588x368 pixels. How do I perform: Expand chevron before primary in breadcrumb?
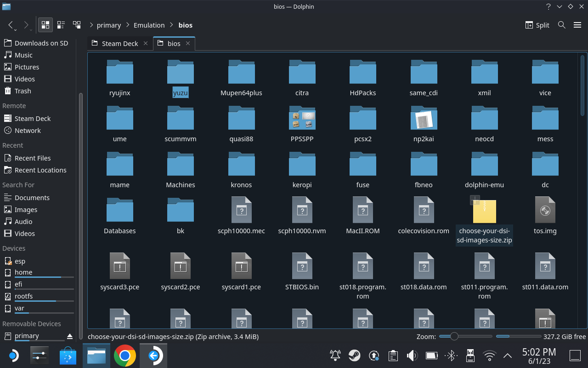91,25
